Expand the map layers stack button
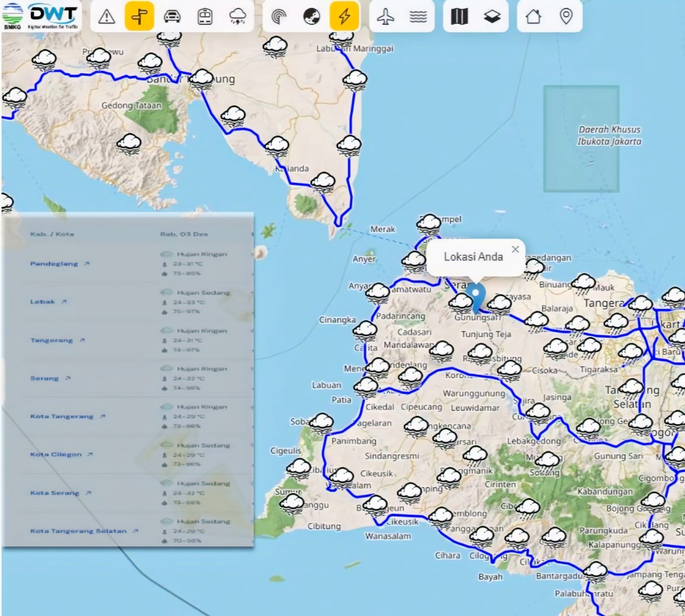Viewport: 685px width, 616px height. point(492,17)
